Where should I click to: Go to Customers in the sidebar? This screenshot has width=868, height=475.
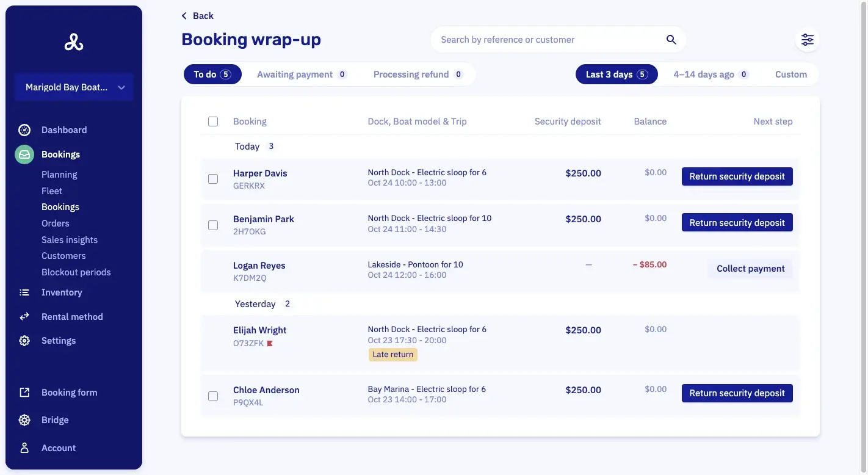(x=63, y=256)
